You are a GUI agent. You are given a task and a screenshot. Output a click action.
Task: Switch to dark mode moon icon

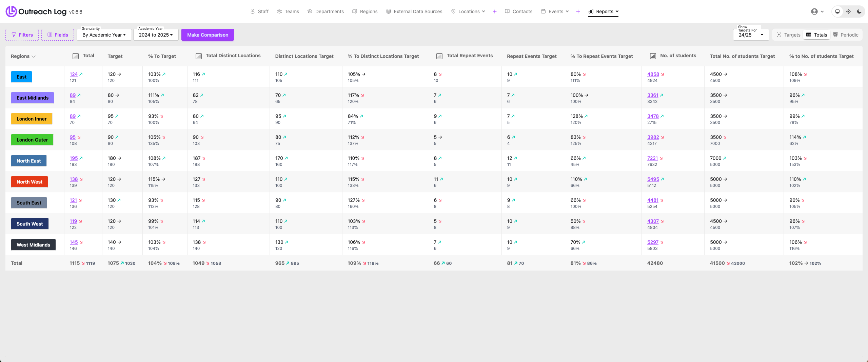pyautogui.click(x=859, y=12)
